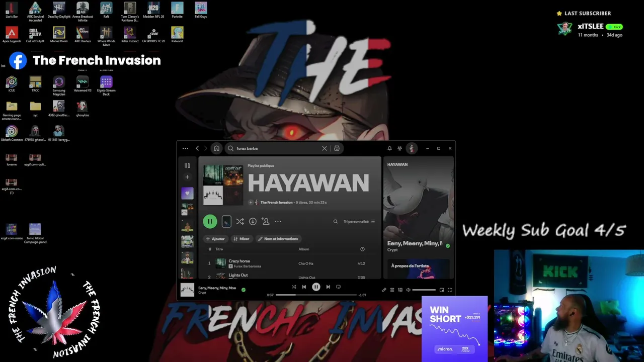The height and width of the screenshot is (362, 644).
Task: Toggle shuffle in the playlist action row
Action: tap(240, 221)
